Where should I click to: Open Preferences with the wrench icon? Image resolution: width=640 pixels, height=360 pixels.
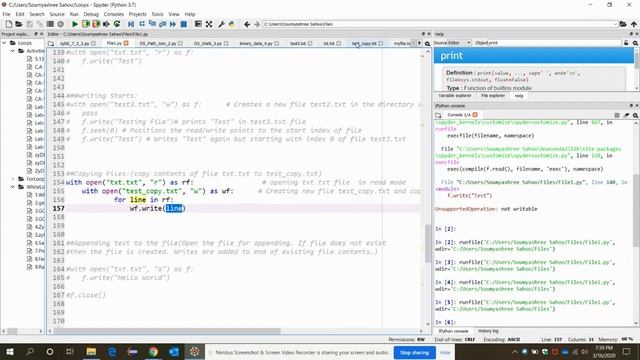point(222,24)
